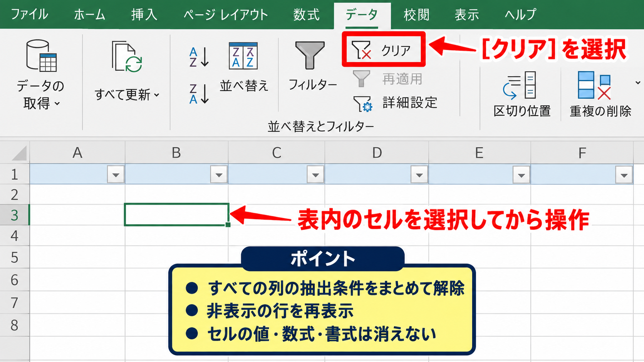Open 詳細設定 advanced filter icon

click(x=363, y=103)
